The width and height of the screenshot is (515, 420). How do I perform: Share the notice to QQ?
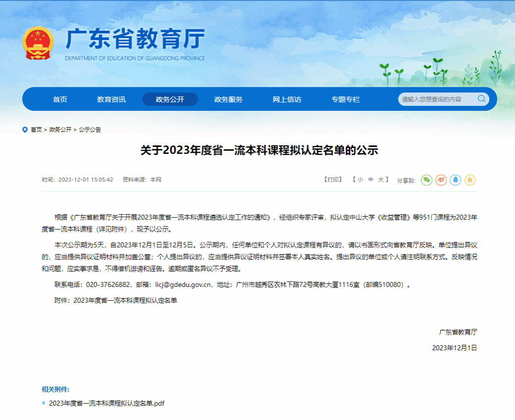tap(456, 180)
